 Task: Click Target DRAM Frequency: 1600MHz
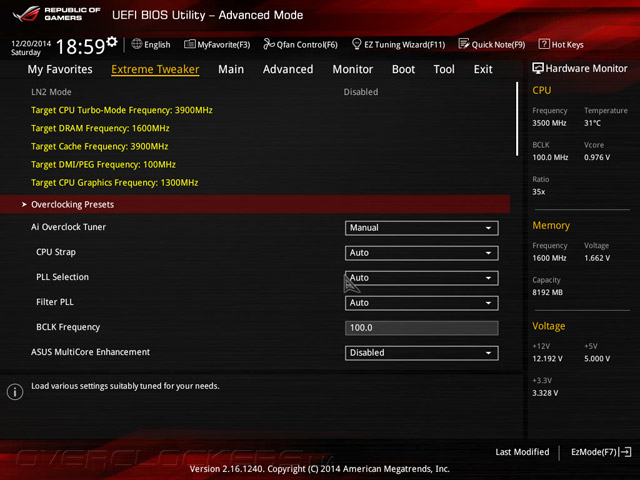click(x=100, y=128)
